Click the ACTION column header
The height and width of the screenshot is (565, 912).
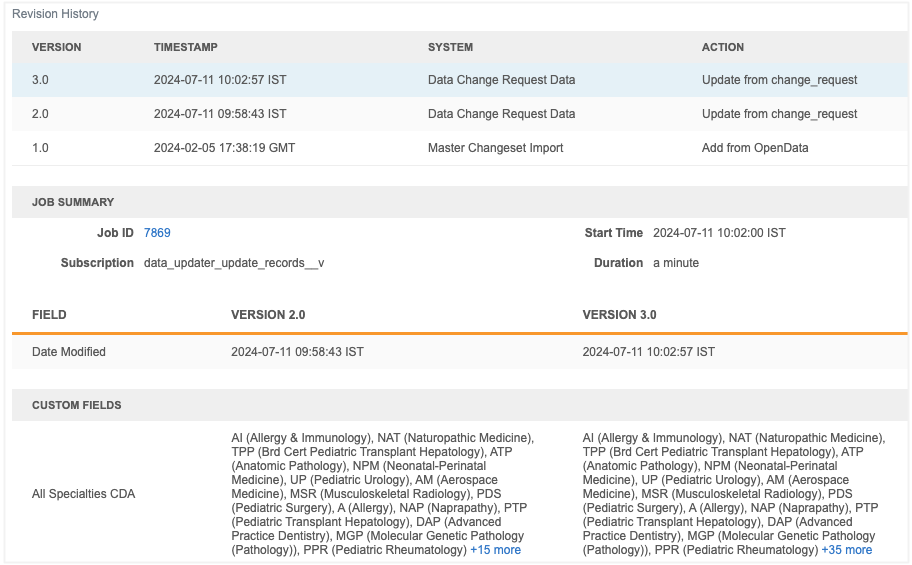click(x=723, y=47)
